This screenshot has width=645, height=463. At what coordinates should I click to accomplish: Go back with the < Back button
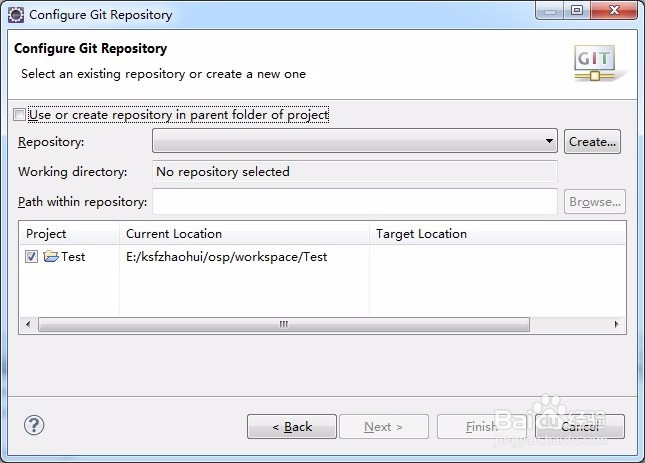(292, 426)
